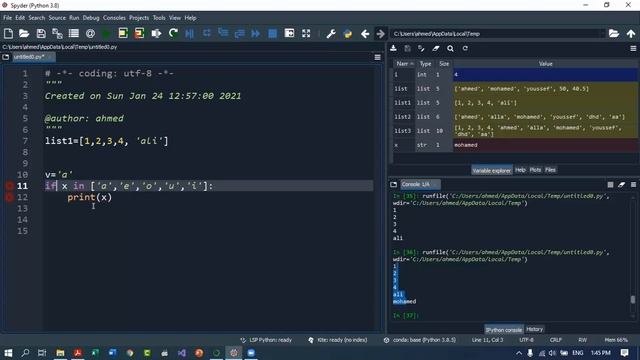Open console browse tabs button
The image size is (640, 360).
click(x=393, y=184)
